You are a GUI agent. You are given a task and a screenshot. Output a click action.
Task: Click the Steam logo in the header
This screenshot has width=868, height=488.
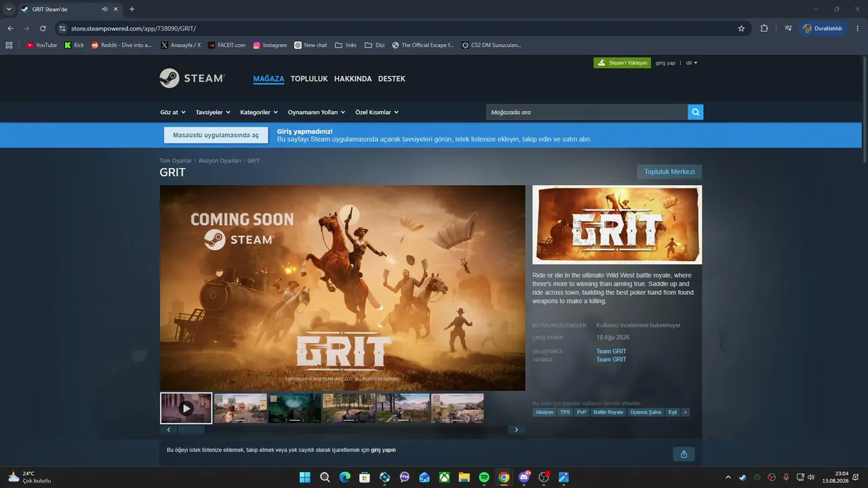pos(192,78)
